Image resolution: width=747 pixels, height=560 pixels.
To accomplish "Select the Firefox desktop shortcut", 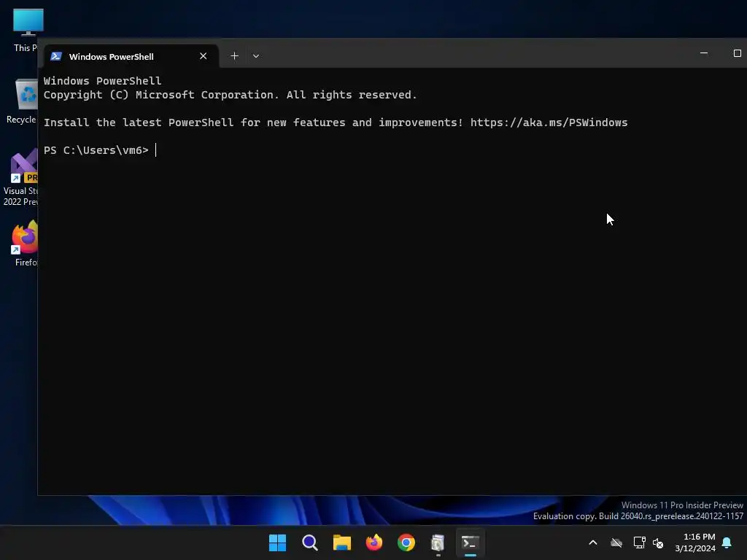I will coord(25,244).
